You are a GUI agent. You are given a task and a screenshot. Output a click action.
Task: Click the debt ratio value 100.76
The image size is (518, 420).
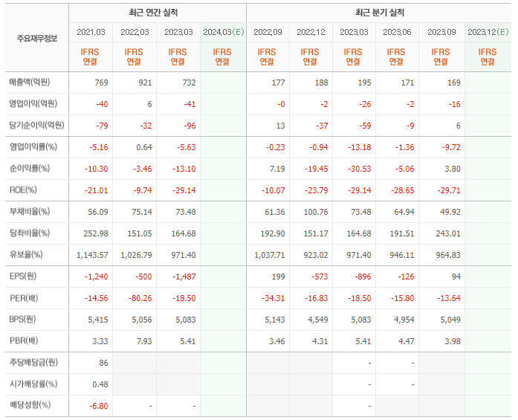(x=316, y=212)
